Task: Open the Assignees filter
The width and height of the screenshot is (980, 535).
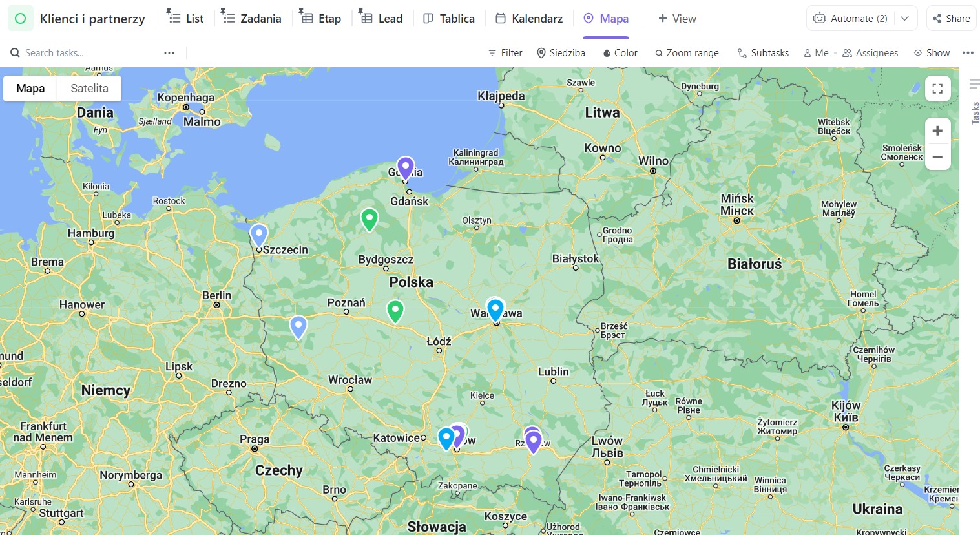Action: pyautogui.click(x=870, y=53)
